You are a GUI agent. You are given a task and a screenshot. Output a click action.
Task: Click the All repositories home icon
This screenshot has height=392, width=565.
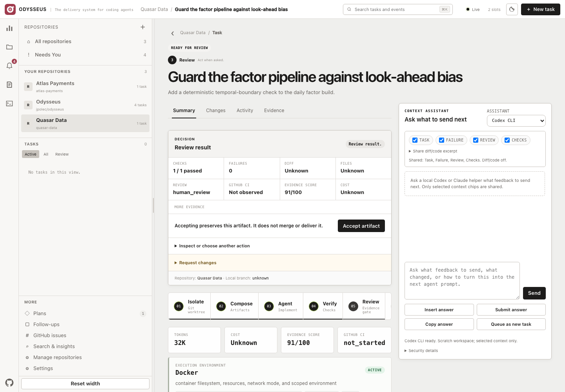click(x=29, y=42)
